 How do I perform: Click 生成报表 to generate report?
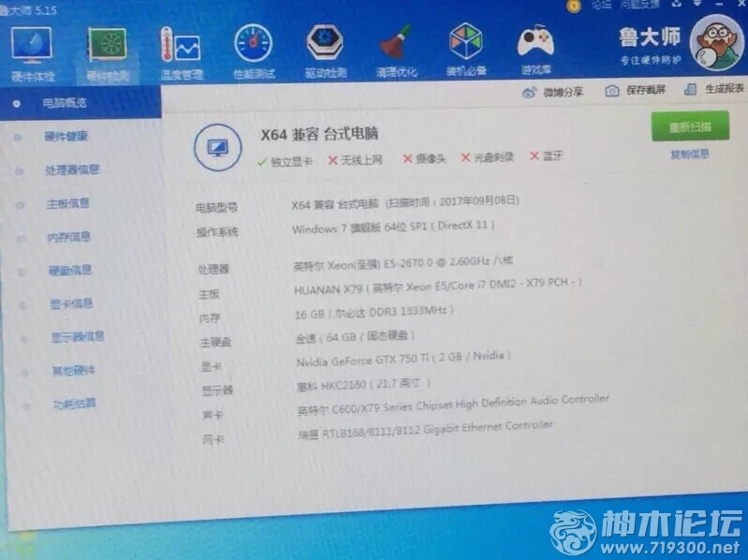tap(714, 89)
